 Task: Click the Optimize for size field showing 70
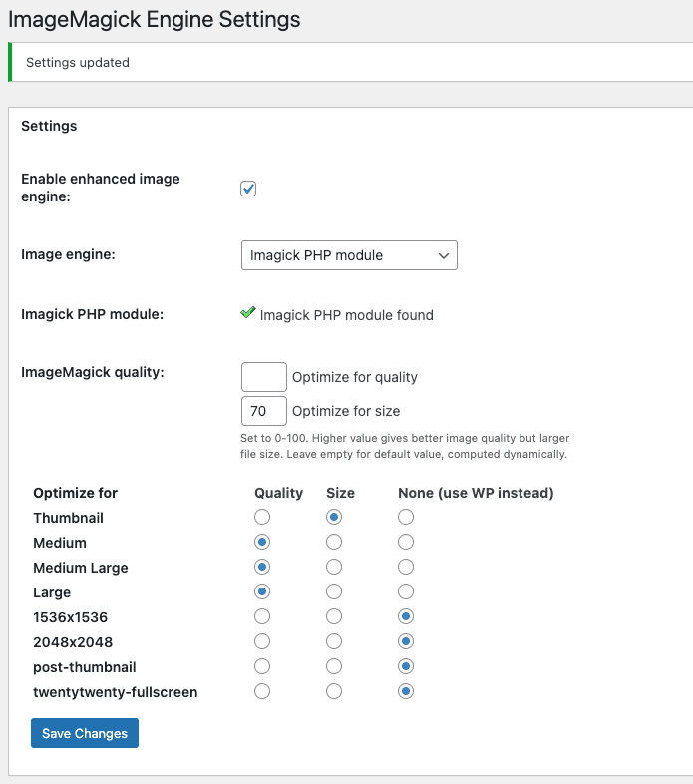point(264,411)
